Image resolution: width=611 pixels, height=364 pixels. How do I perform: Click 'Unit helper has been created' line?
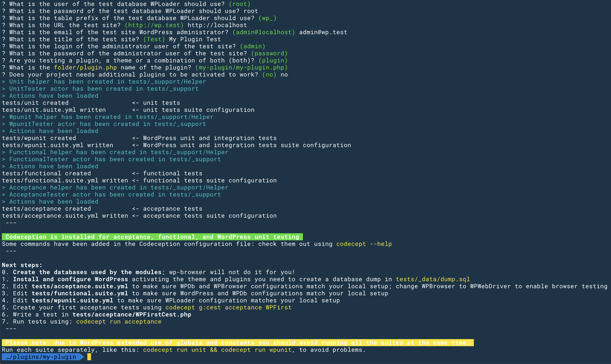click(104, 82)
